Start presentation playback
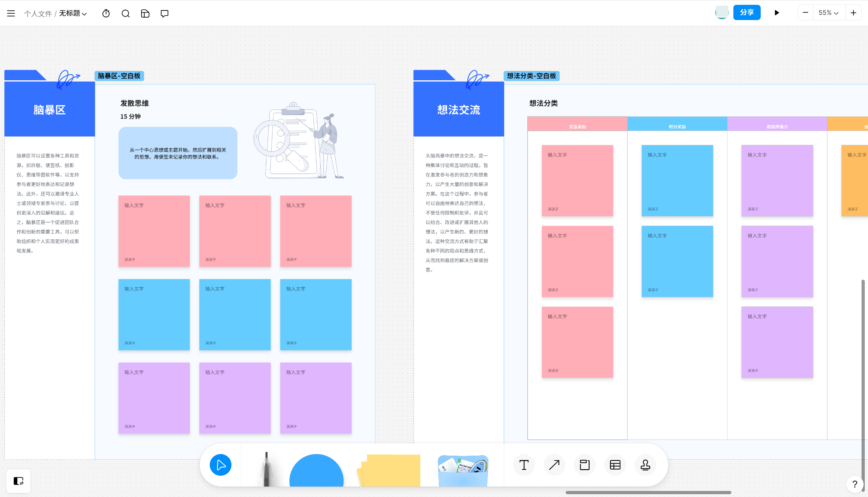This screenshot has height=497, width=868. point(776,12)
